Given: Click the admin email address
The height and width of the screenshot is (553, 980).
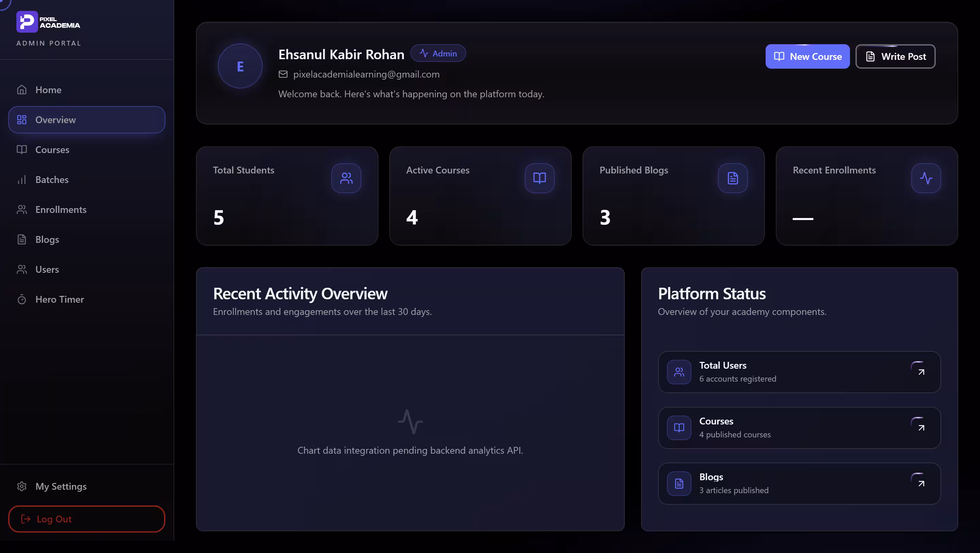Looking at the screenshot, I should pos(366,74).
